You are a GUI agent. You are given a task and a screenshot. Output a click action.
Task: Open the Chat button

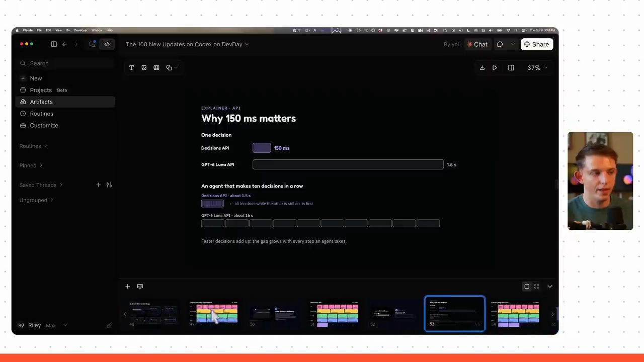pyautogui.click(x=477, y=44)
